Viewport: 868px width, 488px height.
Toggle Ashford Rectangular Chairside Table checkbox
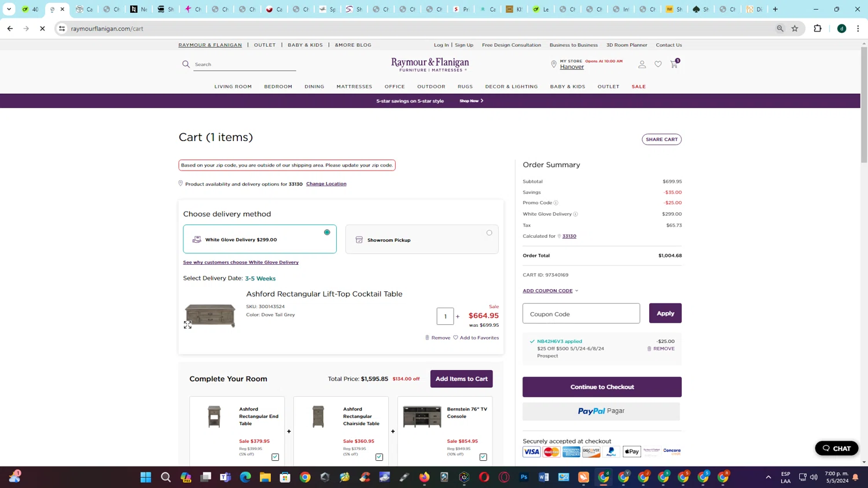(x=379, y=457)
